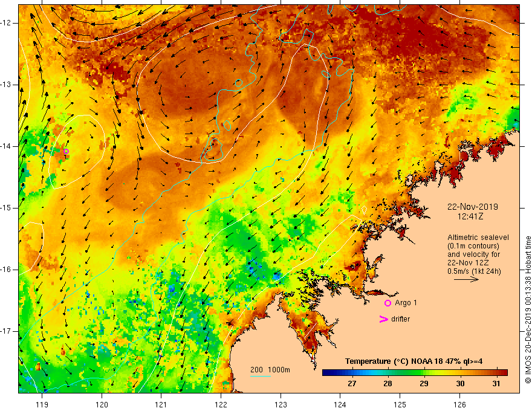Select the 'Argo 1' legend label
Viewport: 532px width, 411px height.
[x=406, y=303]
